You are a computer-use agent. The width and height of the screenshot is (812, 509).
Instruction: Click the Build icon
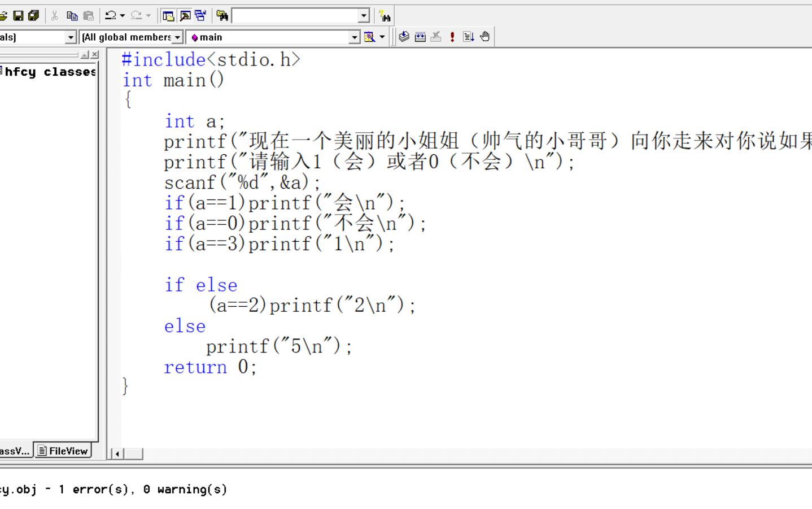tap(420, 37)
